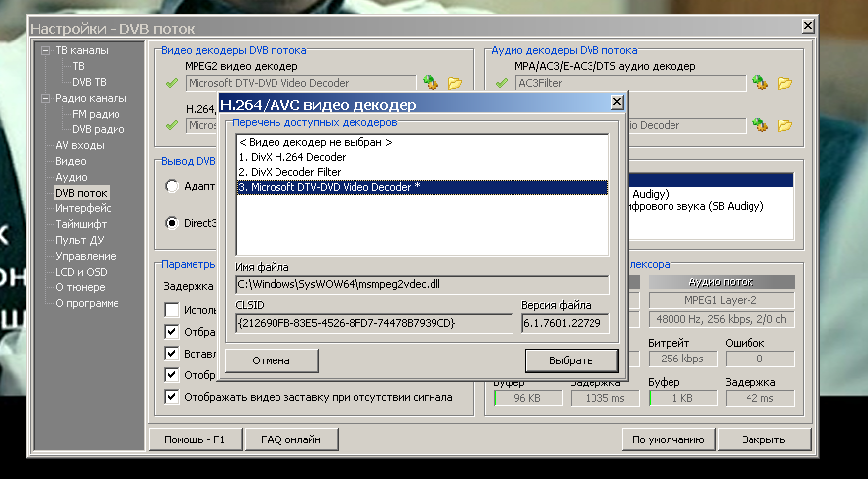The width and height of the screenshot is (868, 479).
Task: Collapse the Радио каналы tree node
Action: [45, 98]
